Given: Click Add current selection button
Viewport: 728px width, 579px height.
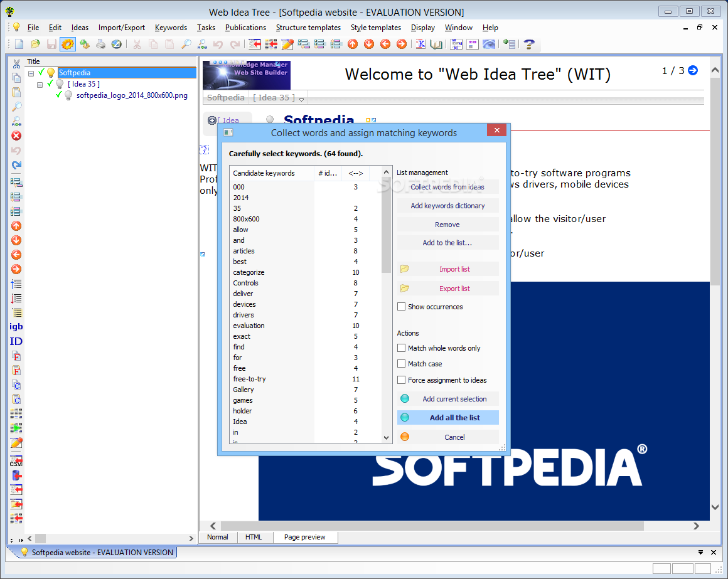Looking at the screenshot, I should pyautogui.click(x=447, y=399).
